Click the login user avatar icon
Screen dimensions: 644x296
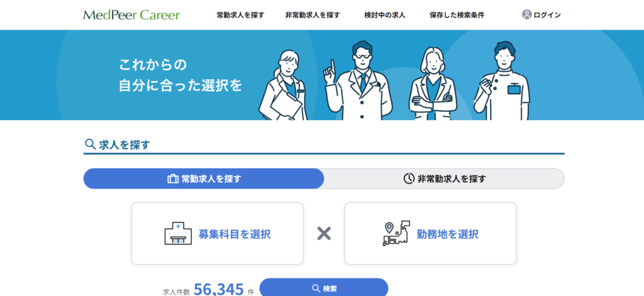(x=526, y=15)
